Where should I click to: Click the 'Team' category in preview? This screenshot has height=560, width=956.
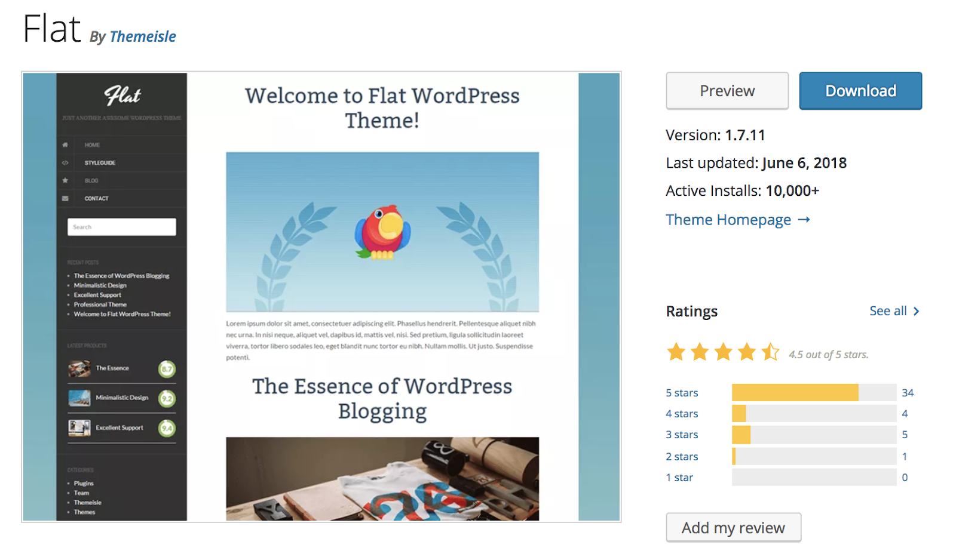(81, 493)
